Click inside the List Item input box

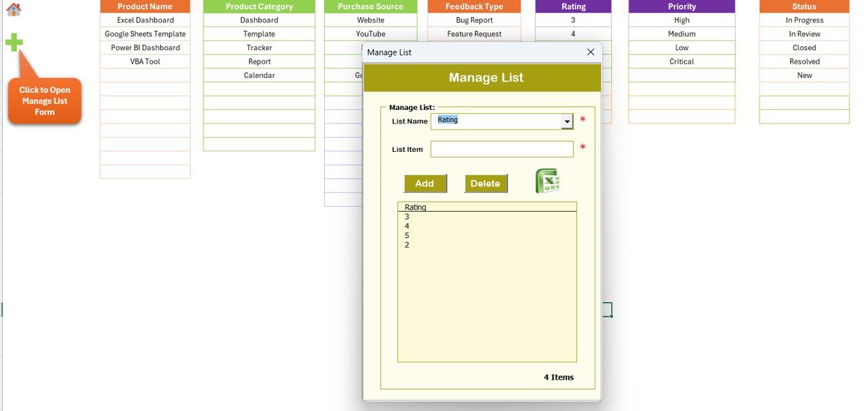pyautogui.click(x=501, y=149)
